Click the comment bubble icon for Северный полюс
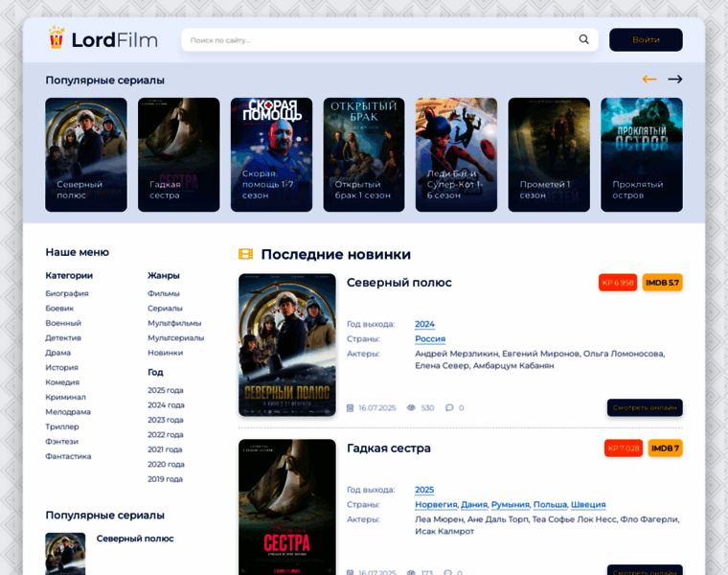The height and width of the screenshot is (575, 728). [x=449, y=408]
